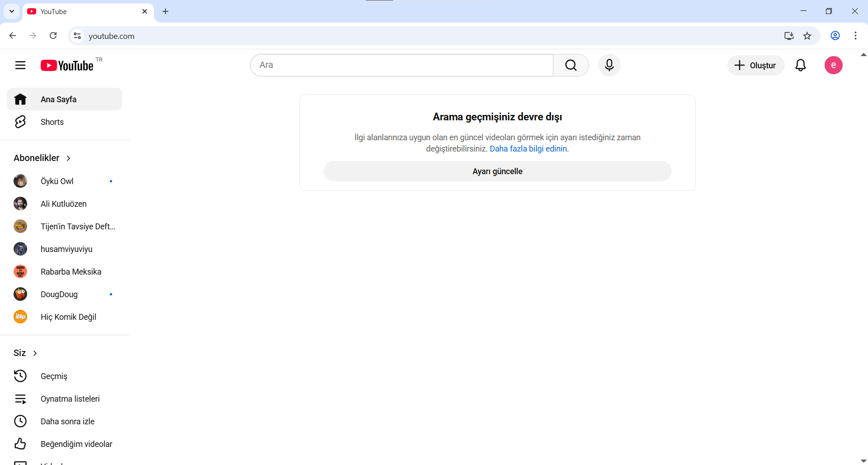Image resolution: width=868 pixels, height=465 pixels.
Task: Go forward in browser
Action: tap(33, 36)
